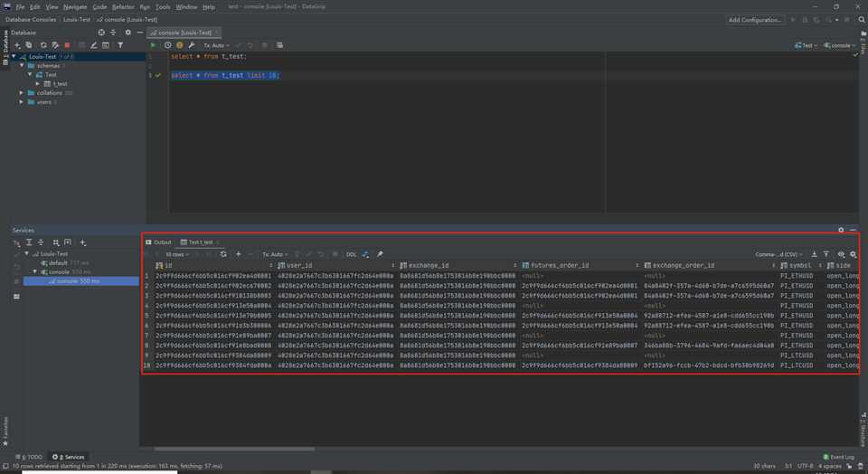Click the red Disconnect stop icon
Viewport: 868px width, 474px height.
click(x=67, y=45)
